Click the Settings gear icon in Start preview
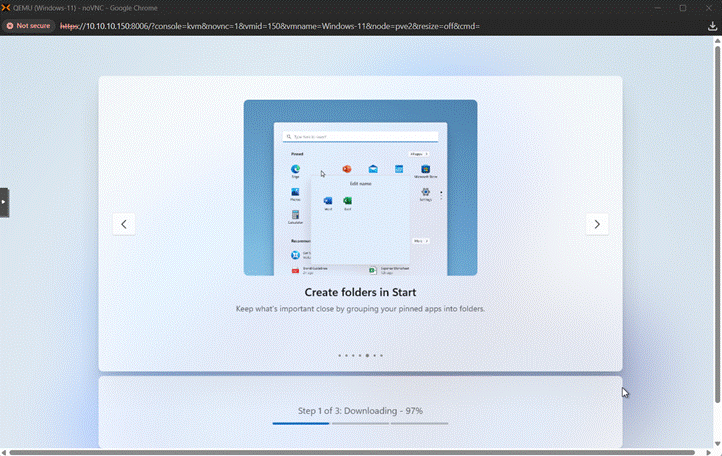 click(425, 192)
